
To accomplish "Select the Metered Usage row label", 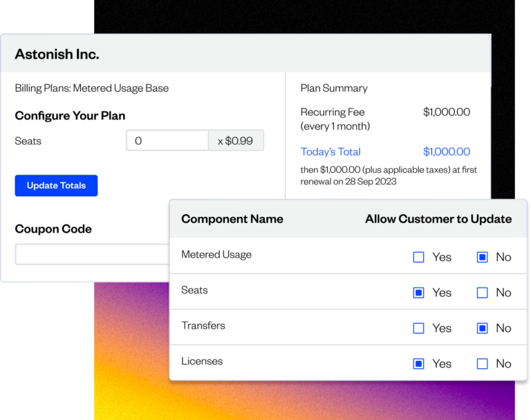I will [216, 255].
